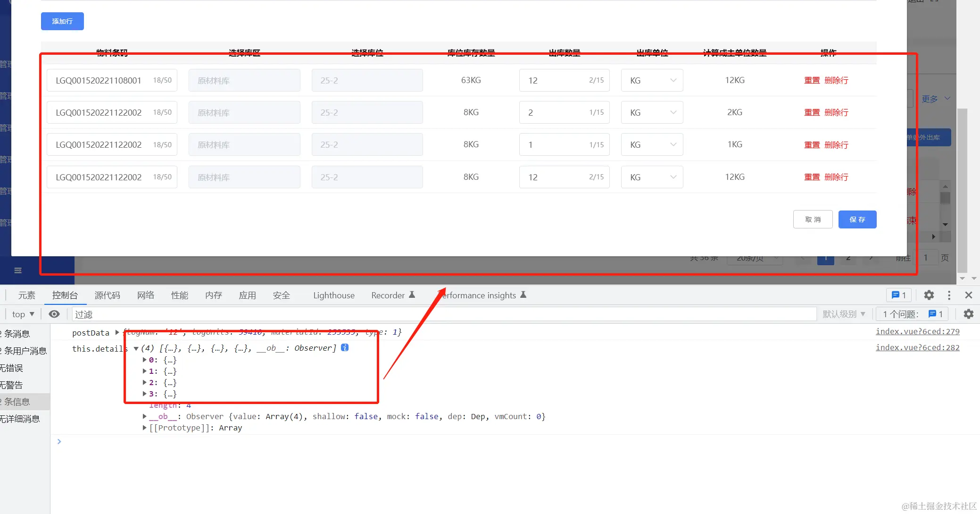Image resolution: width=980 pixels, height=514 pixels.
Task: Click Recorder tab flask icon
Action: [x=412, y=295]
